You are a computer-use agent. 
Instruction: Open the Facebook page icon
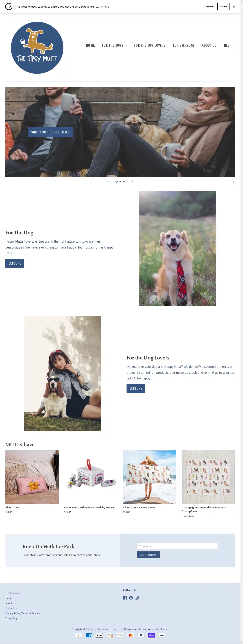(125, 598)
